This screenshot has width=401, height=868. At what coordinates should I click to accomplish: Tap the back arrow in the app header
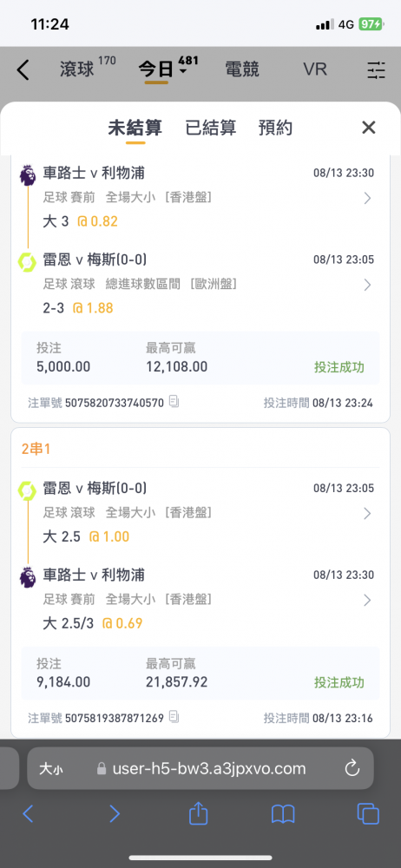pos(23,70)
